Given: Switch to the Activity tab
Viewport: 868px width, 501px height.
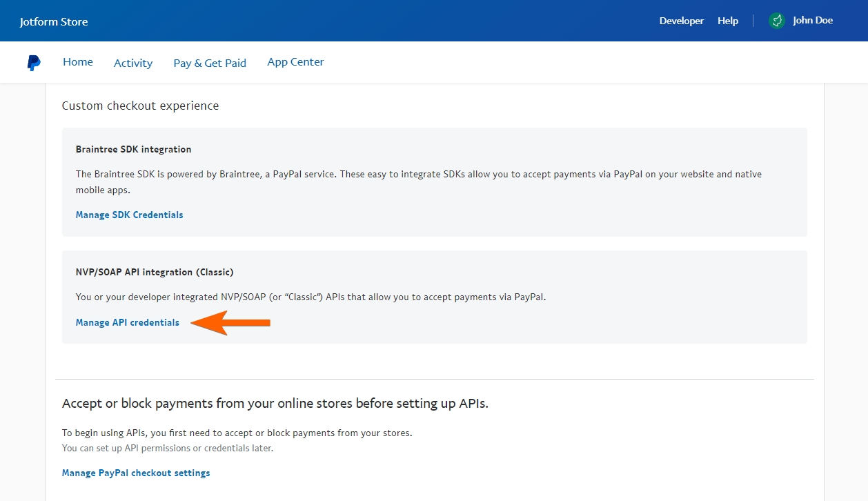Looking at the screenshot, I should click(x=133, y=63).
